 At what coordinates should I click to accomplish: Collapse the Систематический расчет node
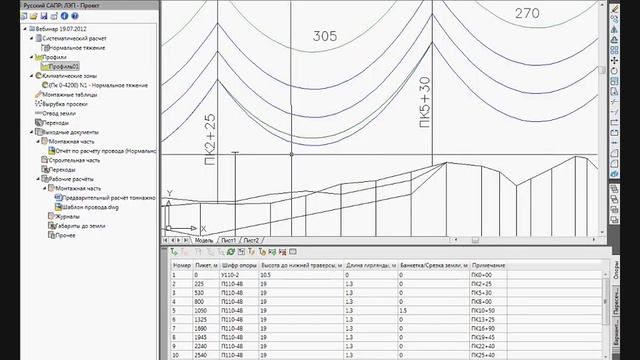coord(32,38)
